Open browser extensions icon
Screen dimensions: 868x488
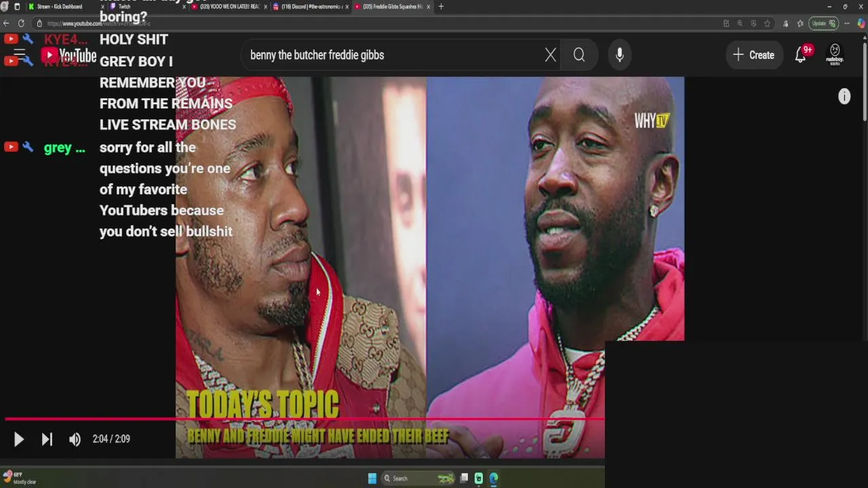[x=786, y=23]
